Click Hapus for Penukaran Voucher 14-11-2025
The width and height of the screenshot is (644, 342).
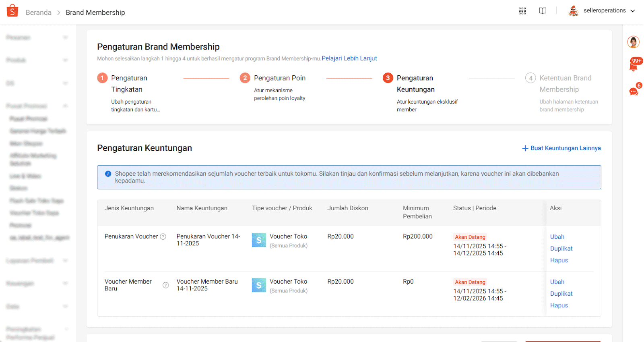click(x=559, y=260)
